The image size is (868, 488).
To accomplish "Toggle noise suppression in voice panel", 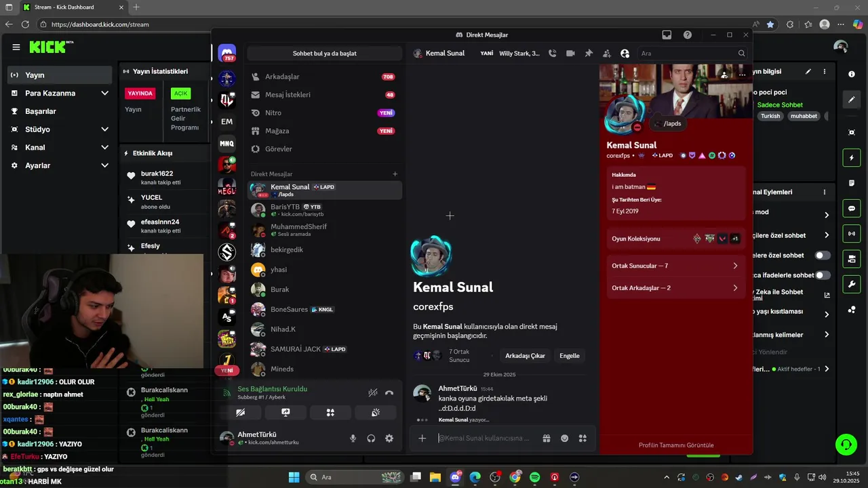I will 372,392.
